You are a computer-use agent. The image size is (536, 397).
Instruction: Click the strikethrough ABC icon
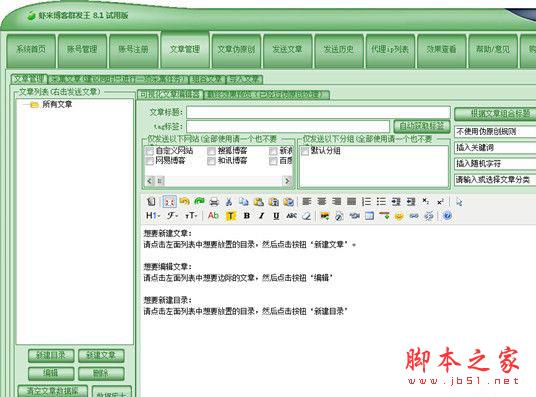coord(291,216)
